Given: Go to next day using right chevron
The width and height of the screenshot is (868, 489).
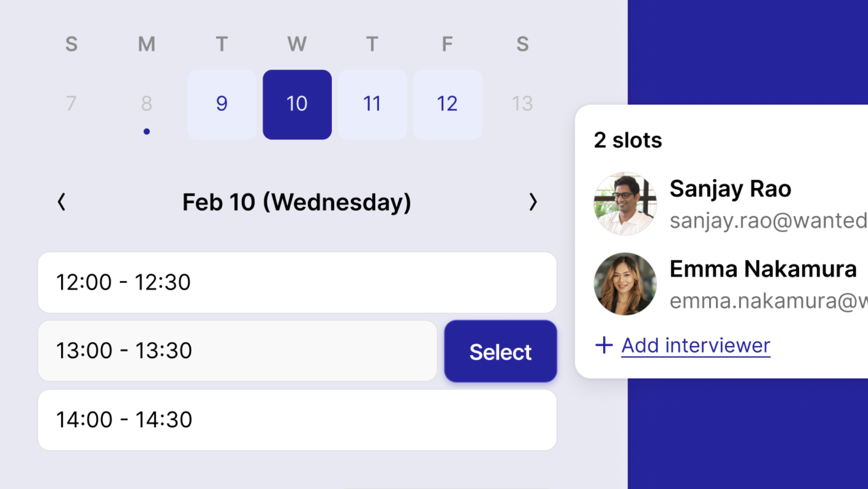Looking at the screenshot, I should click(x=533, y=202).
